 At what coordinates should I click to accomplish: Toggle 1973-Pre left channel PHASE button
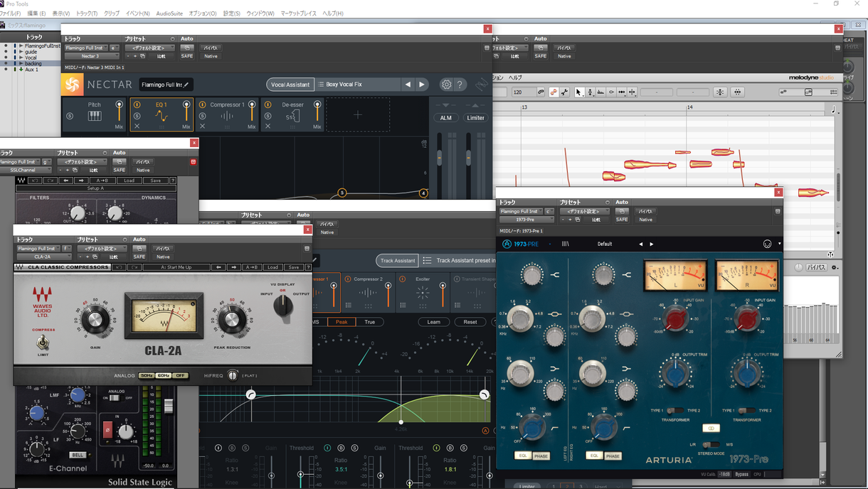pos(541,456)
